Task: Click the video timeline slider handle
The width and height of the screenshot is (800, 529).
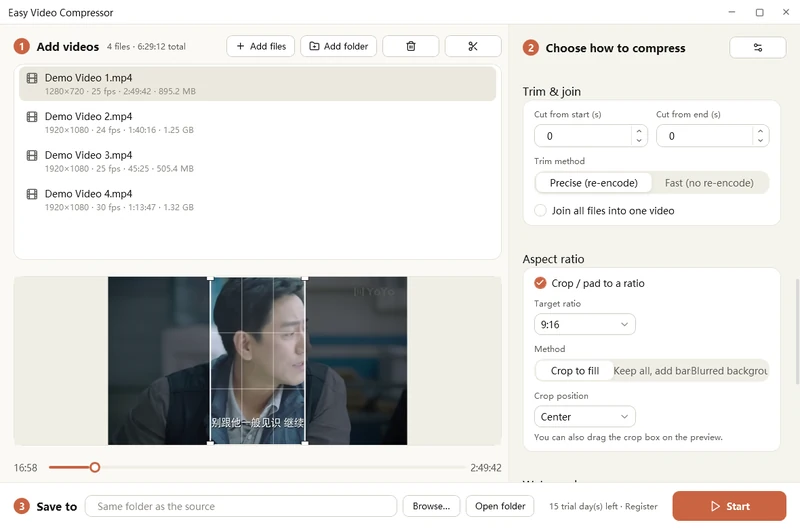Action: [94, 467]
